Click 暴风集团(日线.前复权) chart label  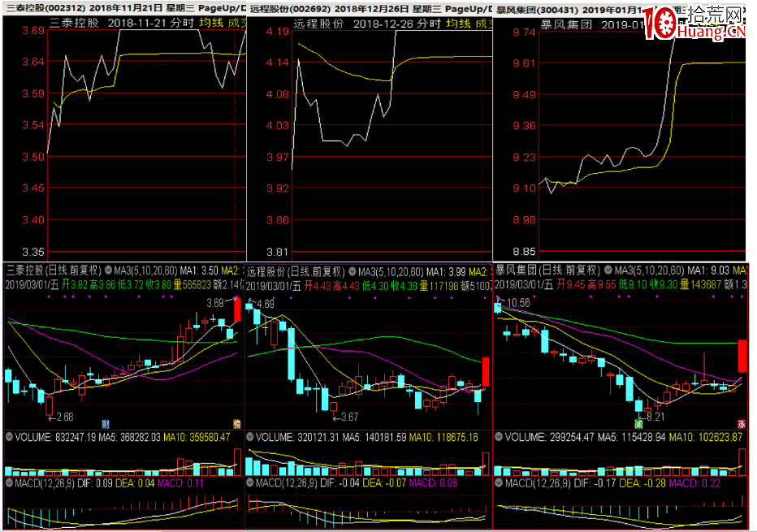point(548,270)
